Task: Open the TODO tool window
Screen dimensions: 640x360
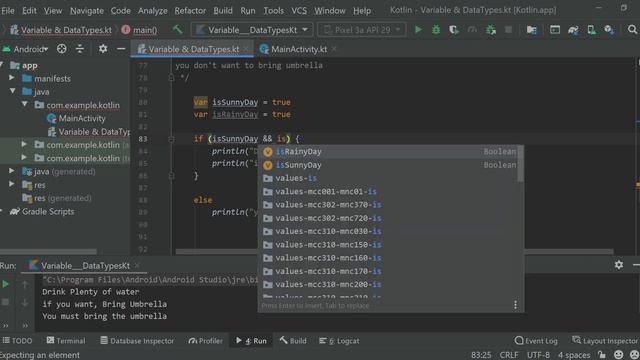Action: 18,340
